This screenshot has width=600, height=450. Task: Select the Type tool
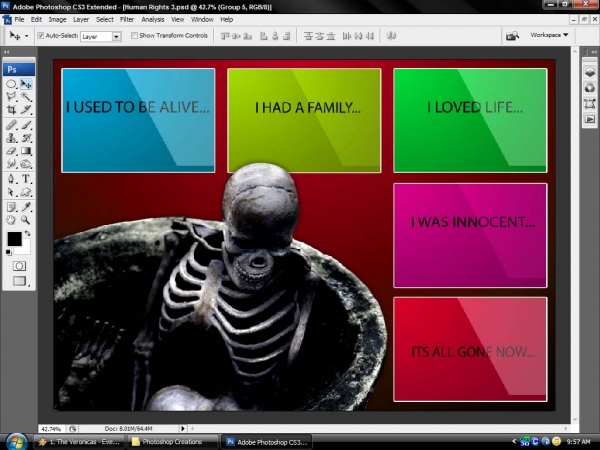(x=26, y=179)
